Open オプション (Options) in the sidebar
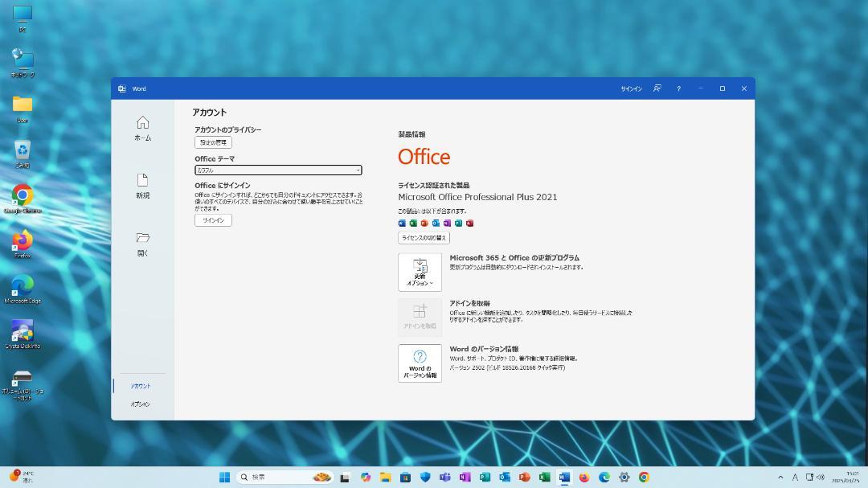 click(141, 404)
